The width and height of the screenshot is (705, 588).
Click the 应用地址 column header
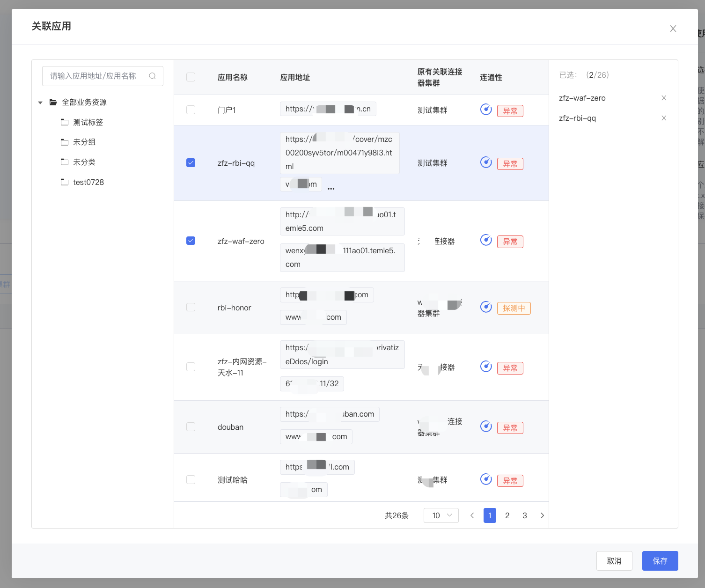(295, 77)
